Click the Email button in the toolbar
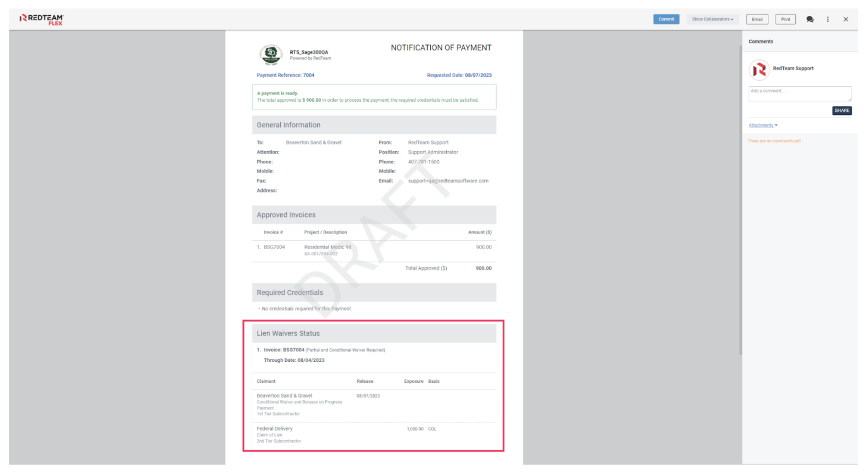This screenshot has height=473, width=868. (x=757, y=19)
